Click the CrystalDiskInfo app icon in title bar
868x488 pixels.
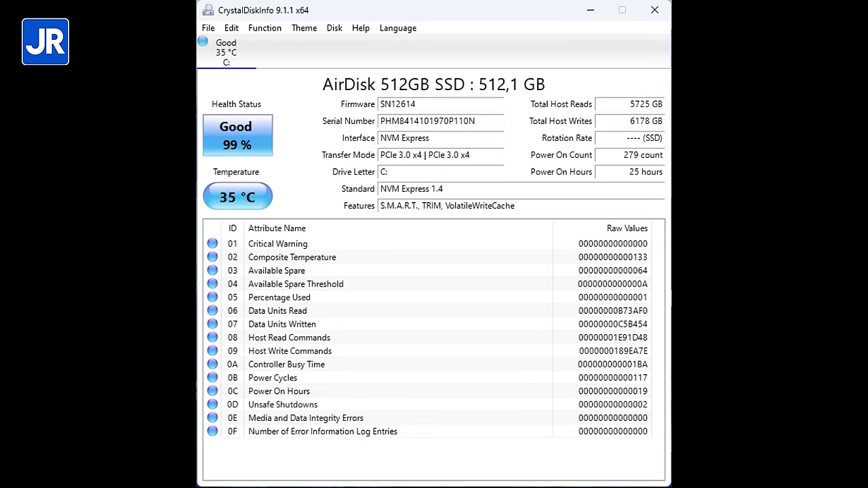tap(208, 10)
